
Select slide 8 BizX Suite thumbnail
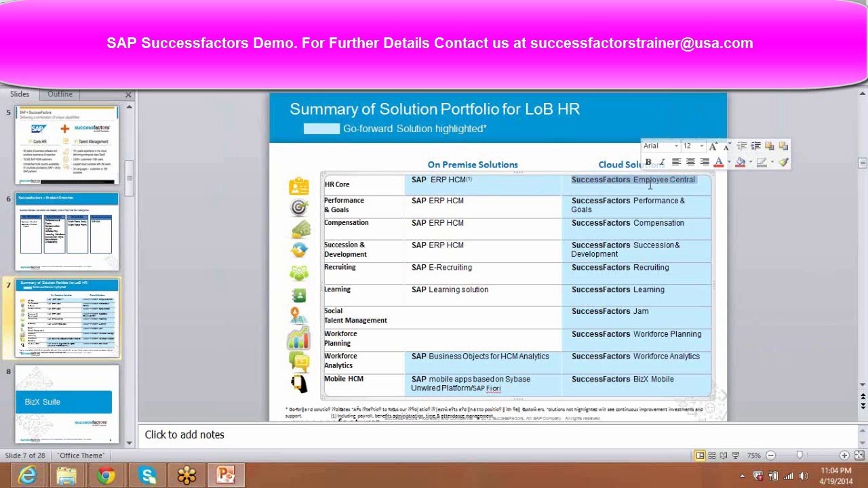pos(67,405)
